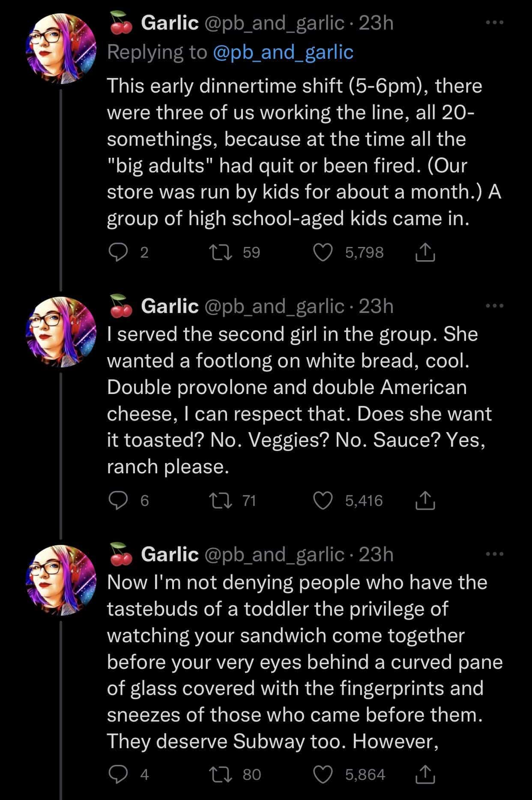This screenshot has width=532, height=800.
Task: Open more options on first tweet
Action: coord(495,23)
